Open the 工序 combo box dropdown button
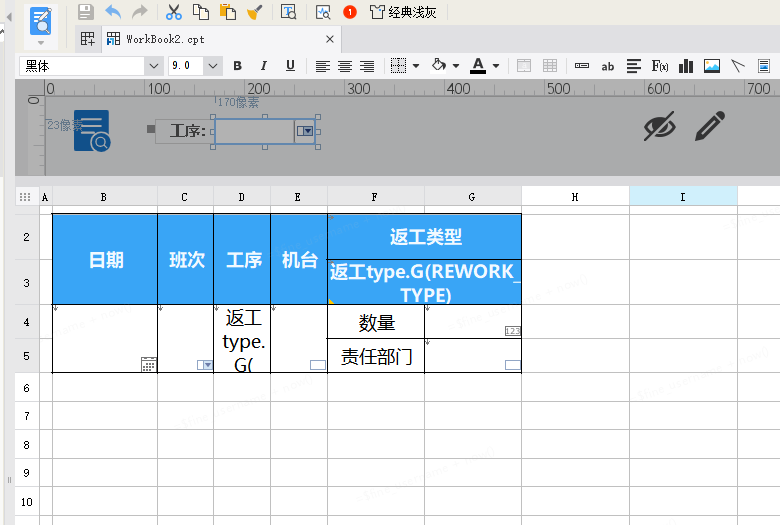The height and width of the screenshot is (525, 780). 304,131
